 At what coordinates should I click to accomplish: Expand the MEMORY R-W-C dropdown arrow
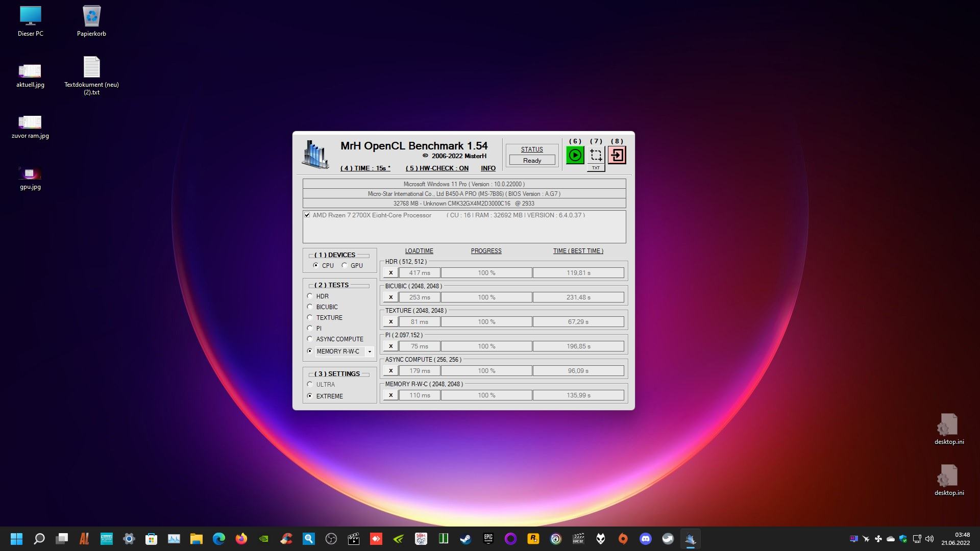370,352
